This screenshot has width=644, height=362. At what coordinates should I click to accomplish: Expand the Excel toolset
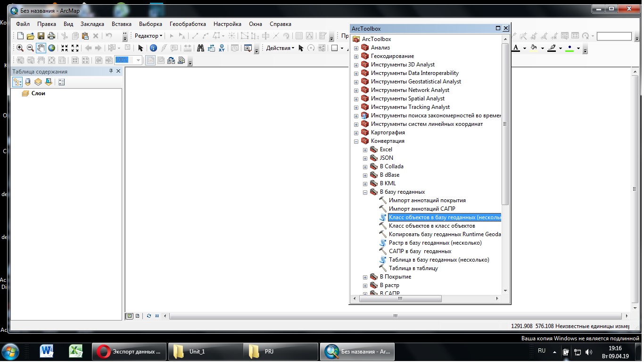coord(365,150)
